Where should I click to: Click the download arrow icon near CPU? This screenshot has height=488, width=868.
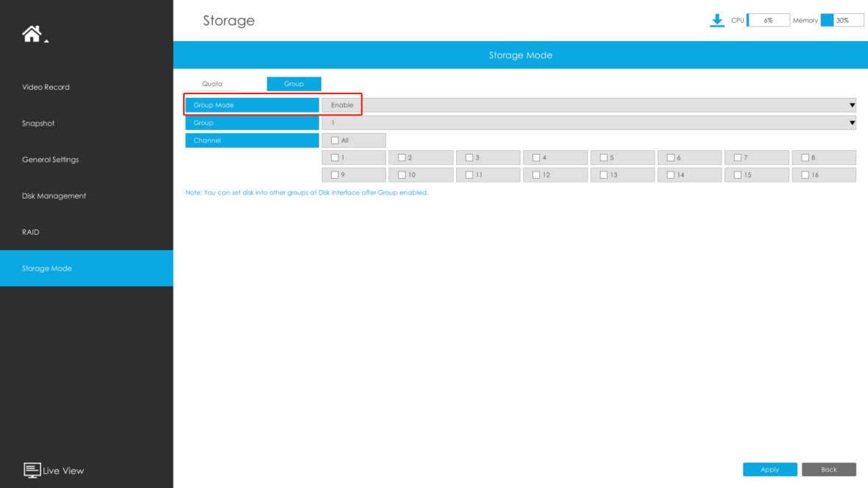point(717,21)
